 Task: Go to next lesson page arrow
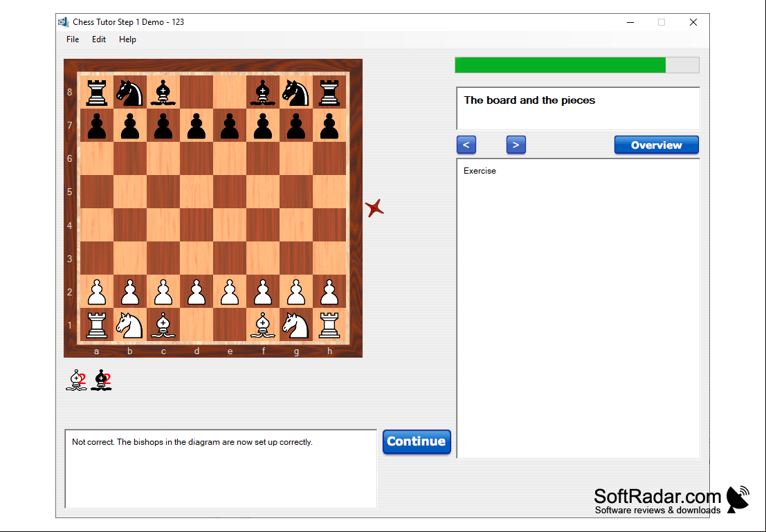(516, 145)
